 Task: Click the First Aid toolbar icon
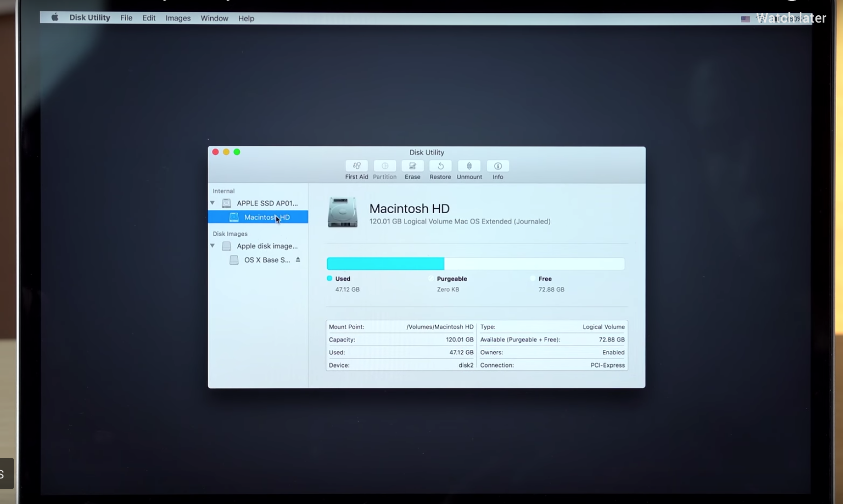tap(357, 166)
